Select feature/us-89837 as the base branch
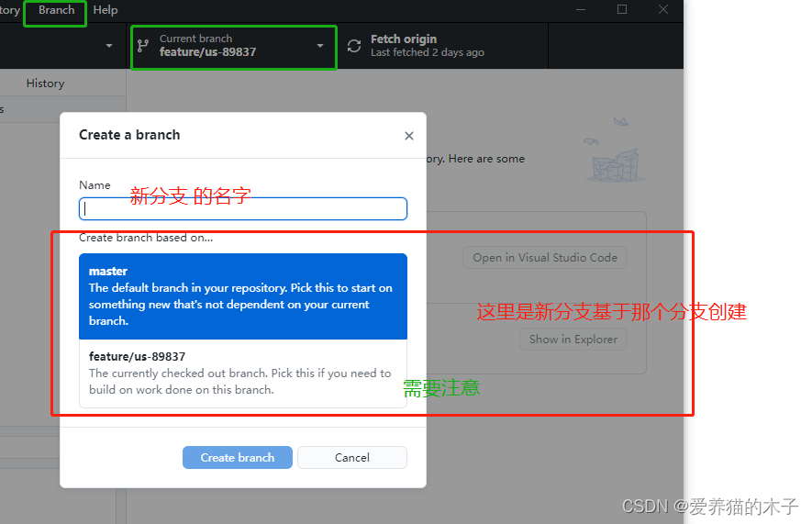This screenshot has height=524, width=812. point(243,373)
